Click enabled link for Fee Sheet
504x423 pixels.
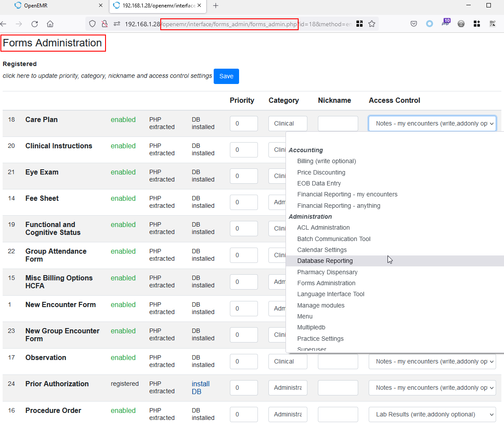click(x=123, y=199)
